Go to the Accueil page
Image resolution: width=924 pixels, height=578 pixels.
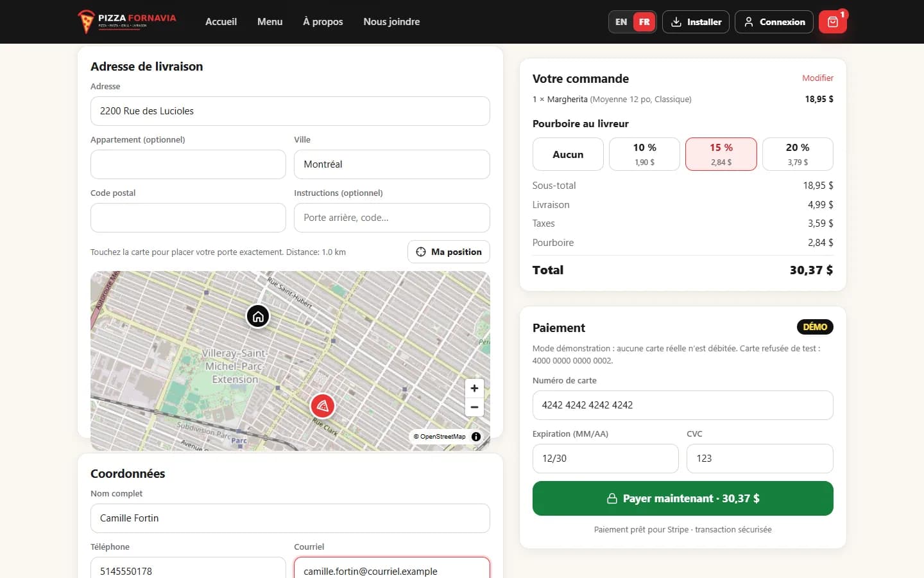[x=221, y=22]
